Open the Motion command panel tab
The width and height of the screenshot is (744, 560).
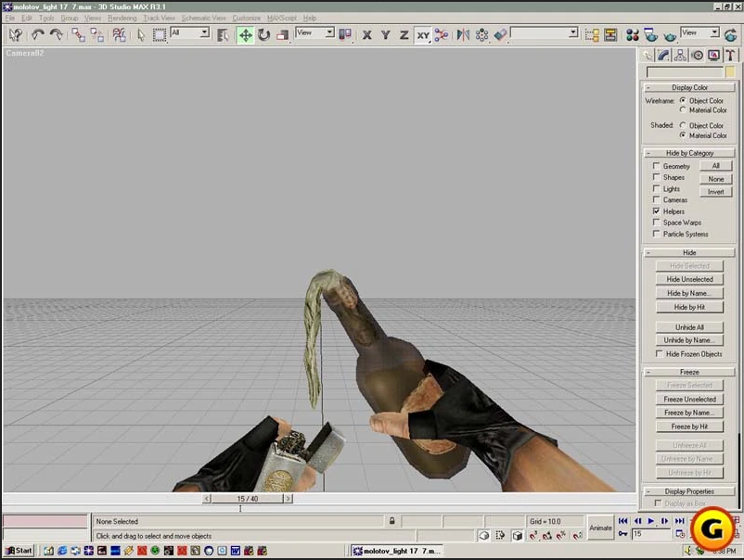(697, 56)
